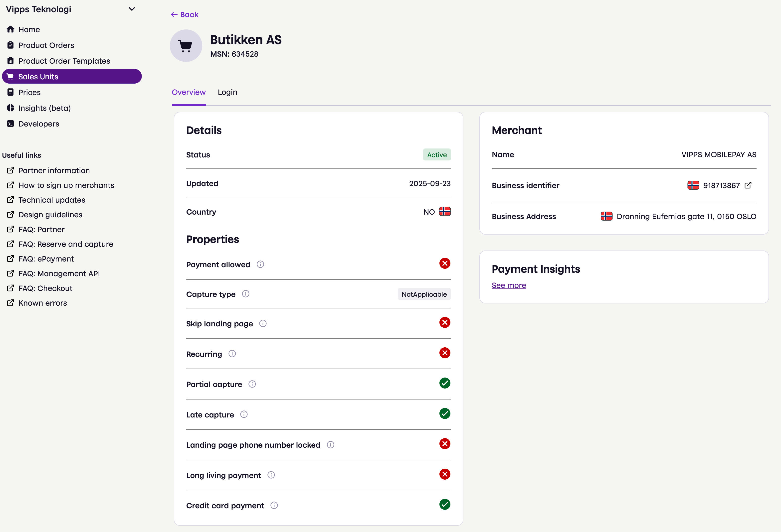Select the Developers sidebar icon
Screen dimensions: 781x532
point(10,124)
